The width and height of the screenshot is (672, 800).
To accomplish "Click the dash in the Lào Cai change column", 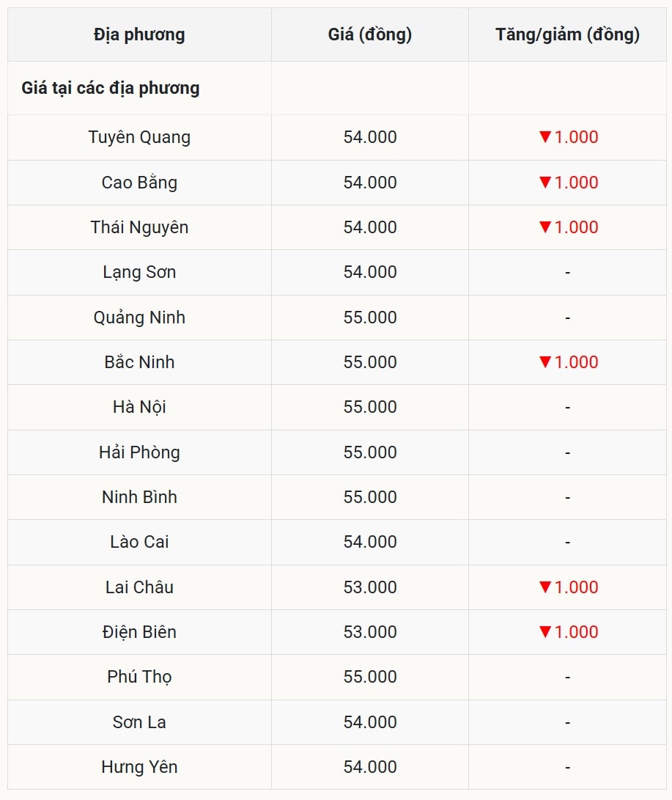I will 567,543.
